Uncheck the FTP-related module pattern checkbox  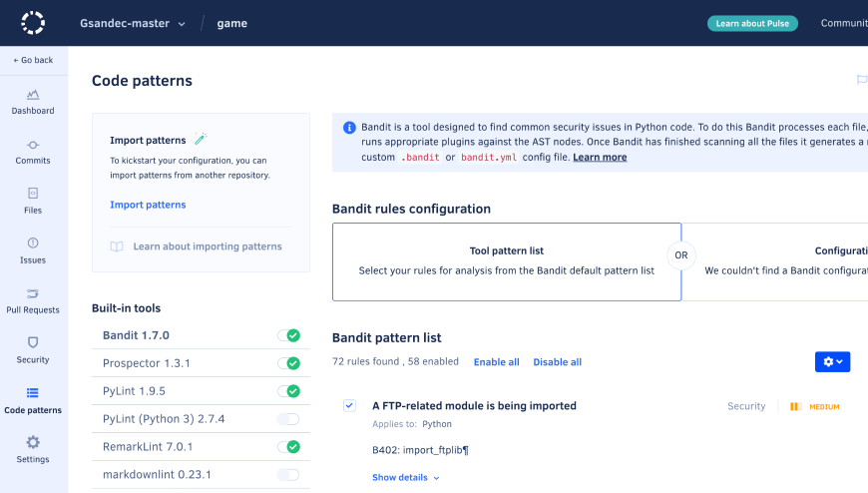[349, 405]
